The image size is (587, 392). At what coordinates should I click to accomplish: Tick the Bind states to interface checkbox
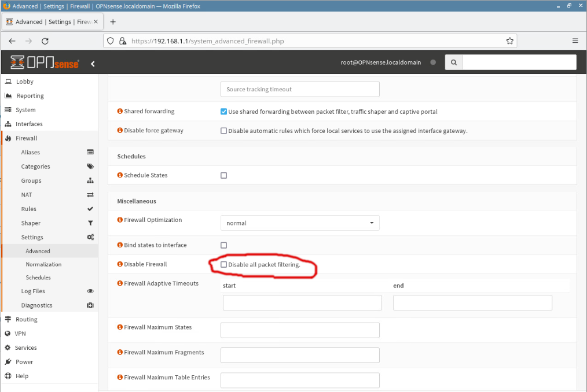tap(223, 245)
